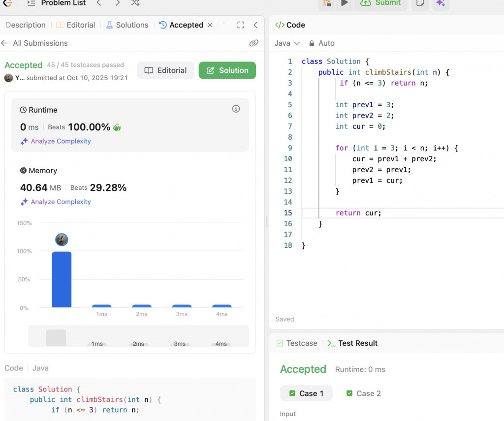The image size is (504, 421).
Task: Analyze Complexity under Runtime
Action: pyautogui.click(x=56, y=141)
